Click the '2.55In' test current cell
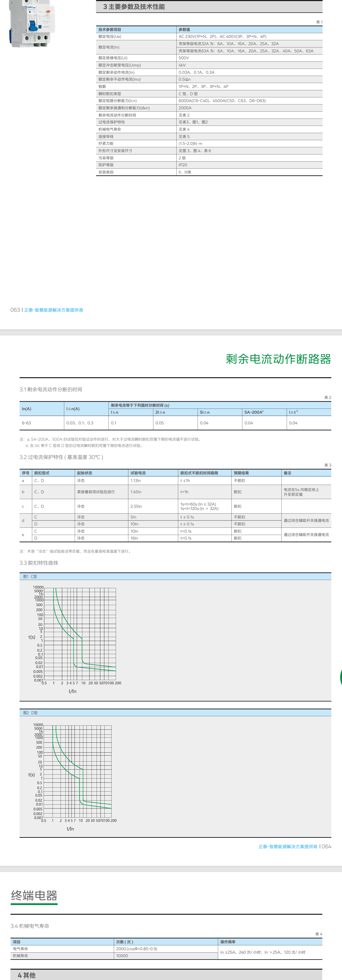342x980 pixels. tap(136, 506)
